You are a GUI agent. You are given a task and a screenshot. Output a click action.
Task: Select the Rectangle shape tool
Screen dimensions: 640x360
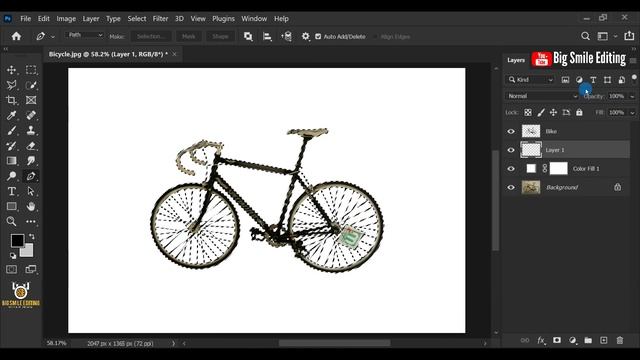pos(11,206)
